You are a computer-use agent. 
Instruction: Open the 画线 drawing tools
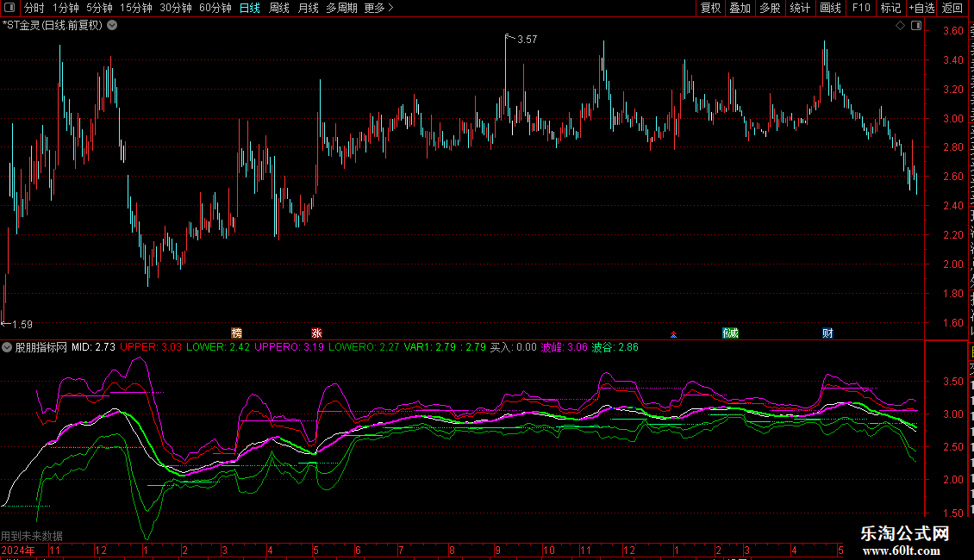click(830, 8)
